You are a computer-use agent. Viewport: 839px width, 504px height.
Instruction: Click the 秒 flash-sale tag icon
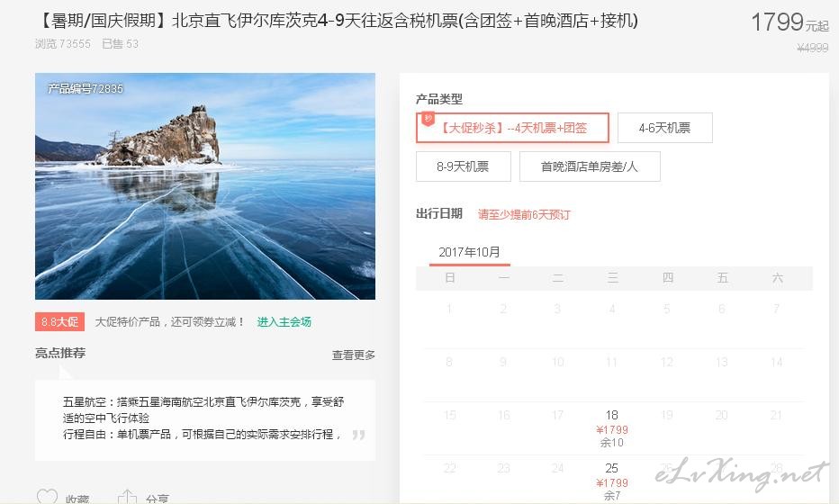(429, 119)
